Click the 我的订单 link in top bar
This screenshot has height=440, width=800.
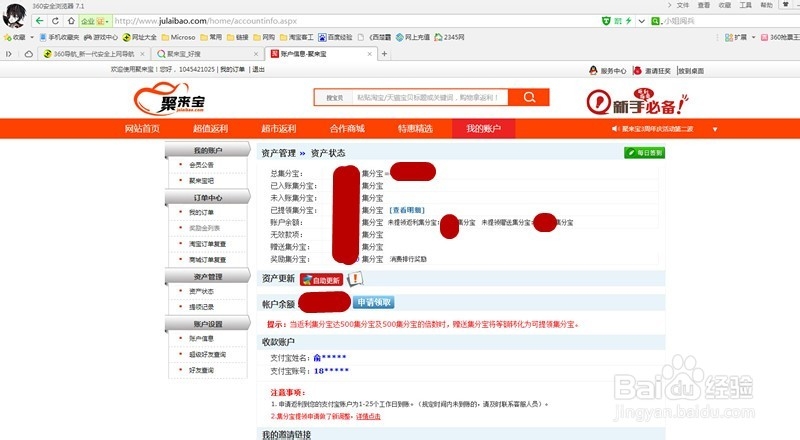(233, 69)
